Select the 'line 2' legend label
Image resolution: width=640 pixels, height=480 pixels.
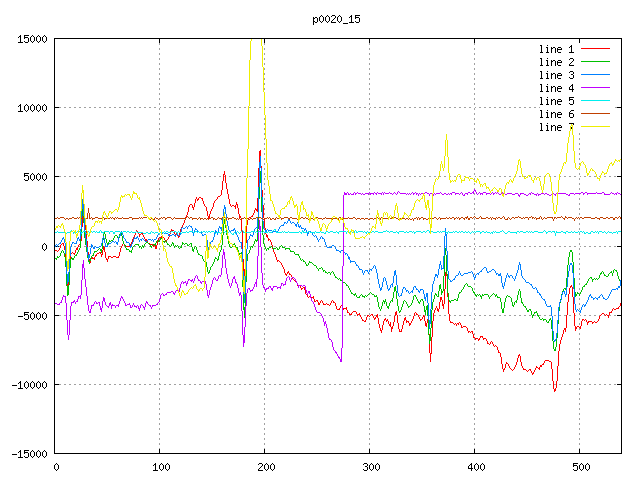point(556,62)
